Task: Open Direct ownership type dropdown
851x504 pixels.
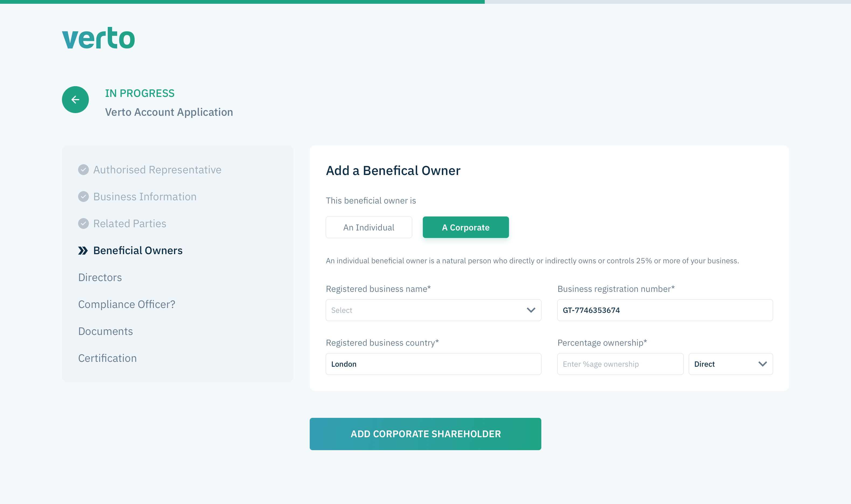Action: tap(730, 364)
